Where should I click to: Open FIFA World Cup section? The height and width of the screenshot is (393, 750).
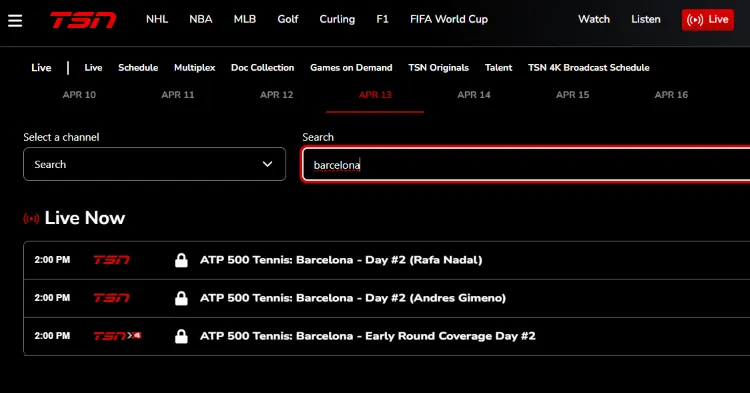click(x=449, y=19)
